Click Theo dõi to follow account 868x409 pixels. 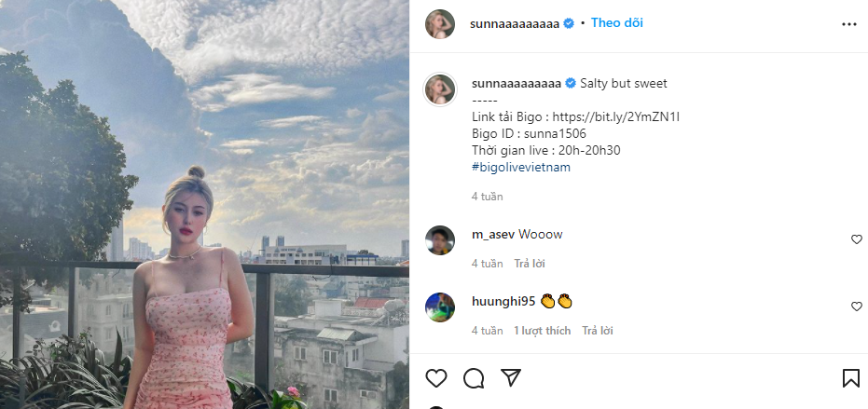[616, 22]
